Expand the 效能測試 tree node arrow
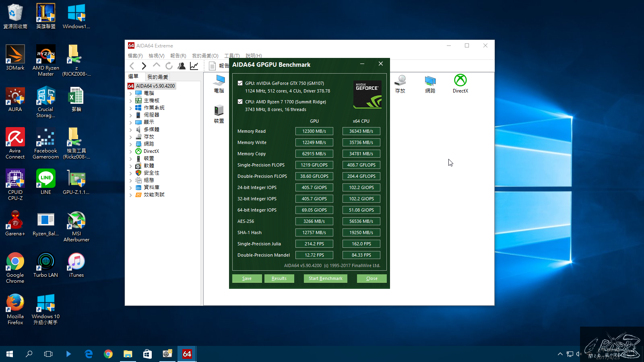 click(x=131, y=195)
